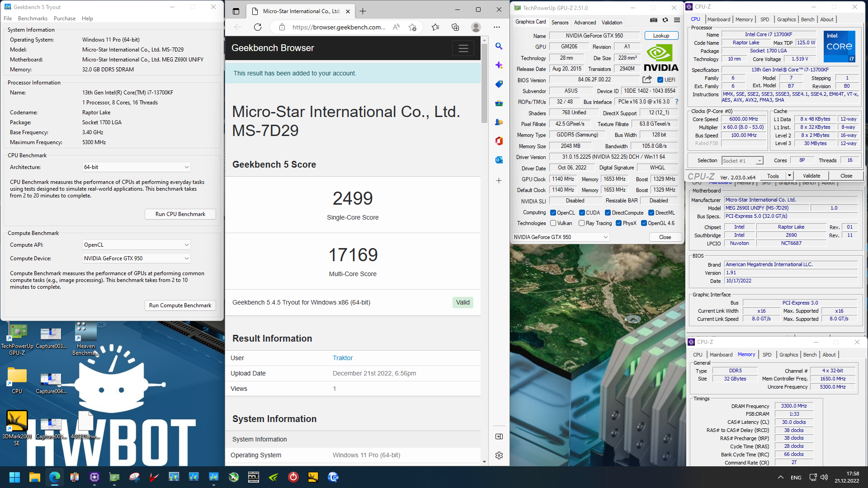Screen dimensions: 868x488
Task: Click the GPU-Z refresh icon
Action: coord(665,20)
